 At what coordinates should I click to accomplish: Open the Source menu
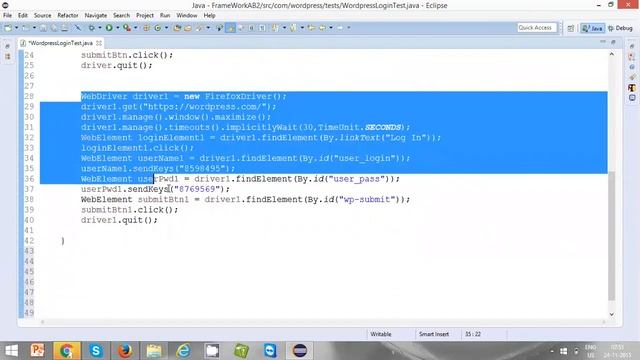pos(42,16)
